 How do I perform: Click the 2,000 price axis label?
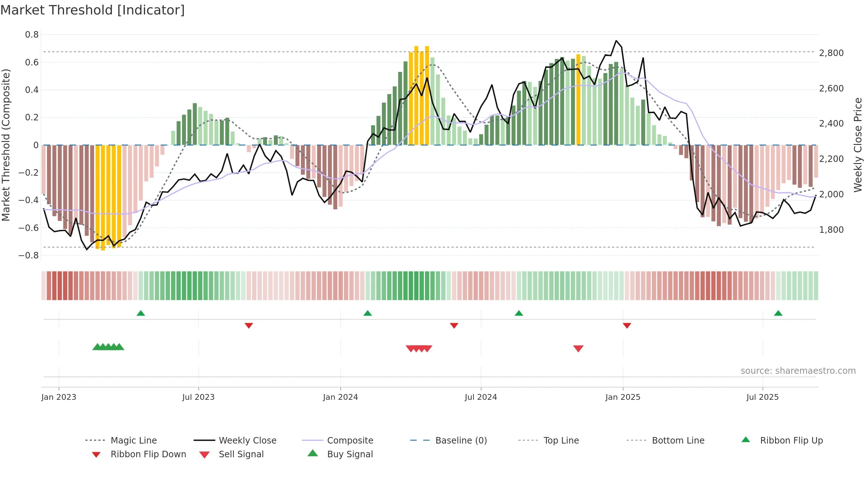(x=831, y=194)
